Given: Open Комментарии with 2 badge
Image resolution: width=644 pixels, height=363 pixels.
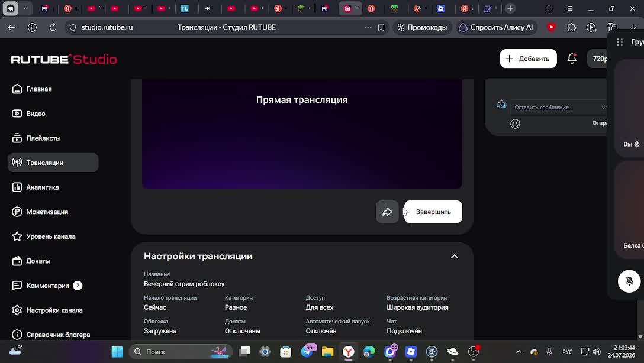Looking at the screenshot, I should 47,286.
